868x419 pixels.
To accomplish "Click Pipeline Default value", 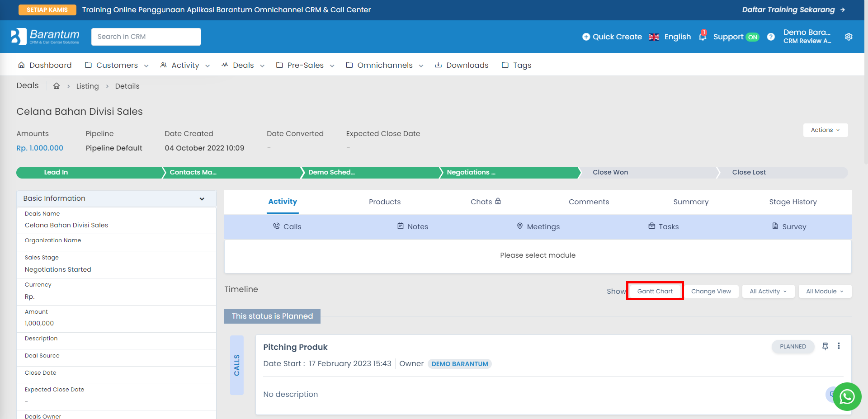I will tap(114, 148).
